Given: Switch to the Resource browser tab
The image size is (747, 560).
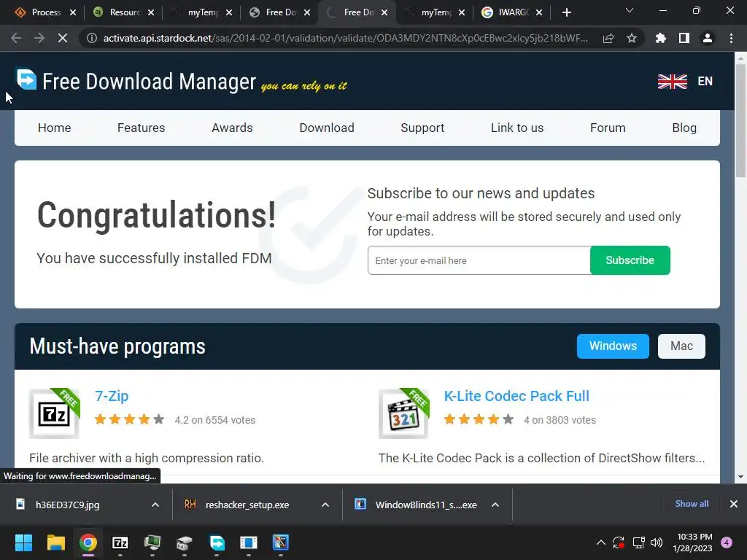Looking at the screenshot, I should tap(123, 12).
